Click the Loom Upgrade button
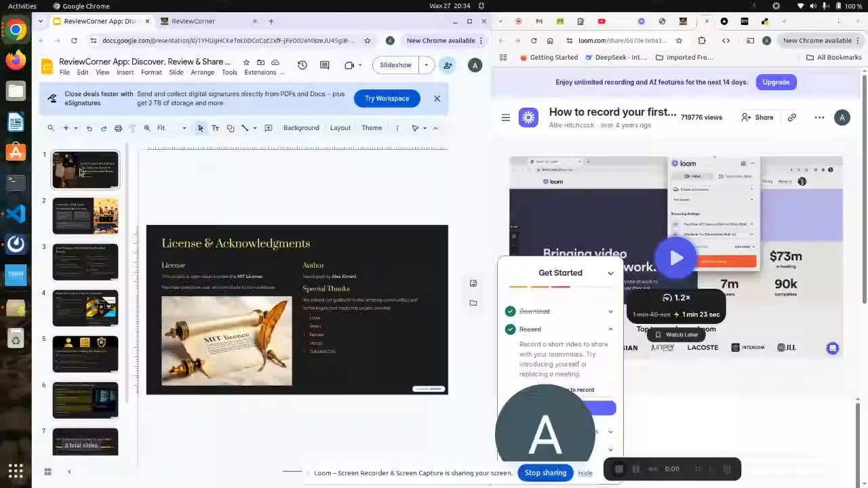 click(776, 82)
